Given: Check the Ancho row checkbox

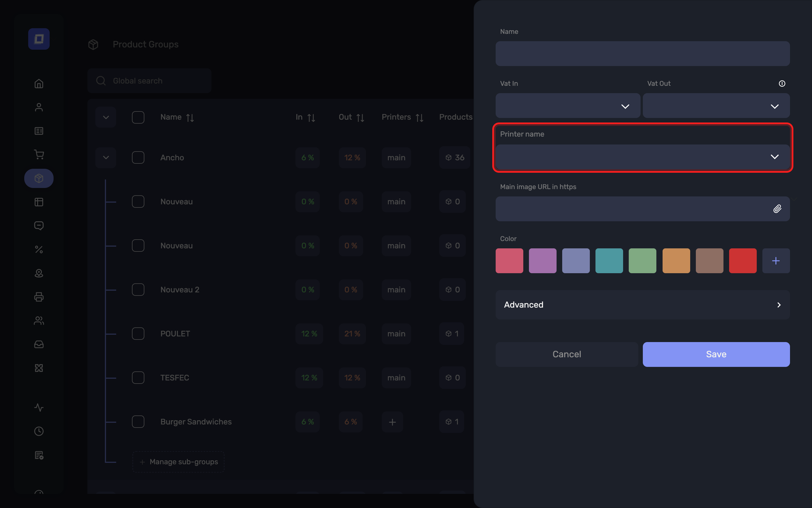Looking at the screenshot, I should pos(138,157).
